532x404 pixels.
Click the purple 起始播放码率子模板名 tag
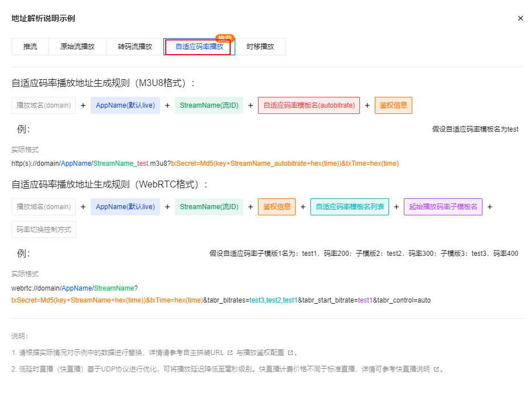tap(443, 207)
